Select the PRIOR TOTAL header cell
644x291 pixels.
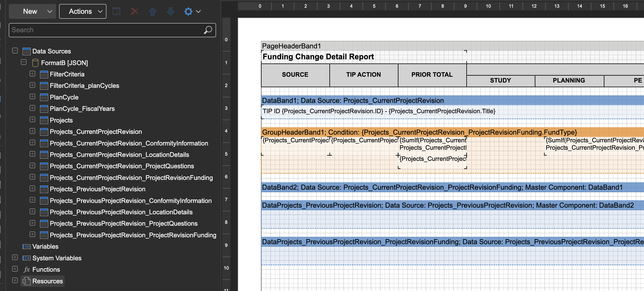pyautogui.click(x=432, y=75)
